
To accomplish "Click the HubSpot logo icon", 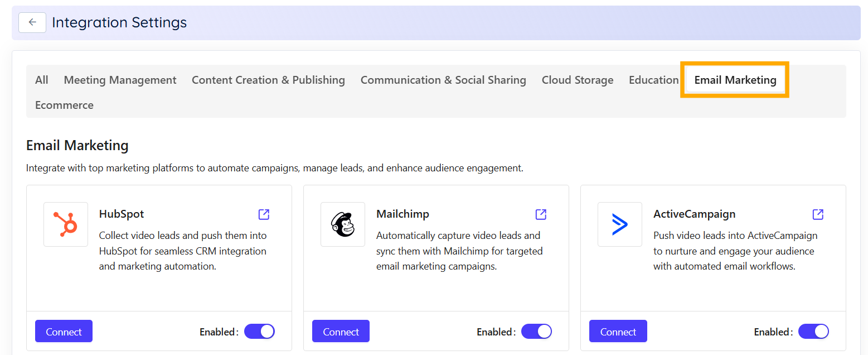I will tap(65, 224).
